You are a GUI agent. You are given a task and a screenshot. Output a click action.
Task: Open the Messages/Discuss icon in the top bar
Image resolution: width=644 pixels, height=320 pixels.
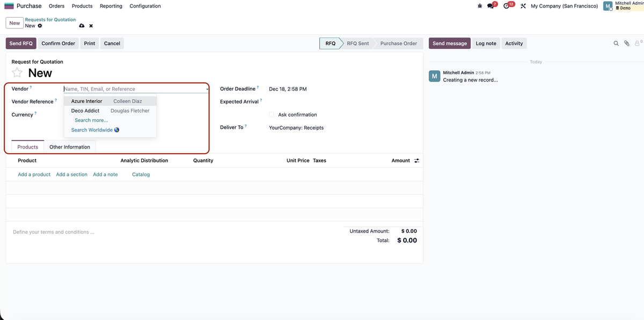(x=489, y=5)
